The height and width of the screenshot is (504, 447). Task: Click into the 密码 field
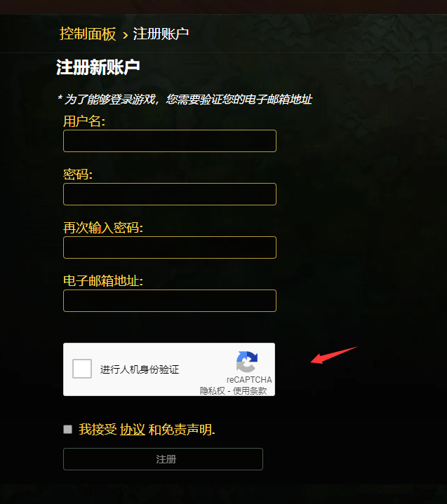point(170,194)
